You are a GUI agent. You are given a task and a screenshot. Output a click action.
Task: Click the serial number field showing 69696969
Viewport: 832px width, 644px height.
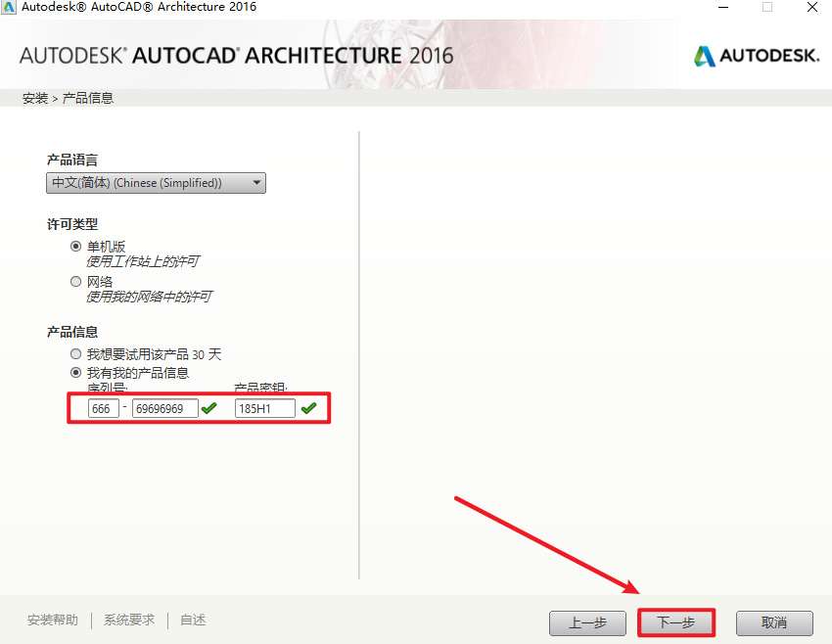coord(164,408)
